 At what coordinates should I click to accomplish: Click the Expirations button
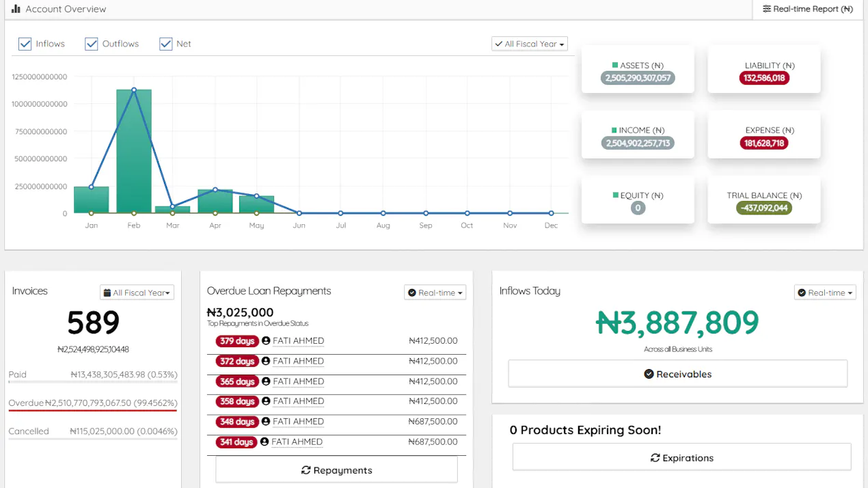(x=681, y=458)
